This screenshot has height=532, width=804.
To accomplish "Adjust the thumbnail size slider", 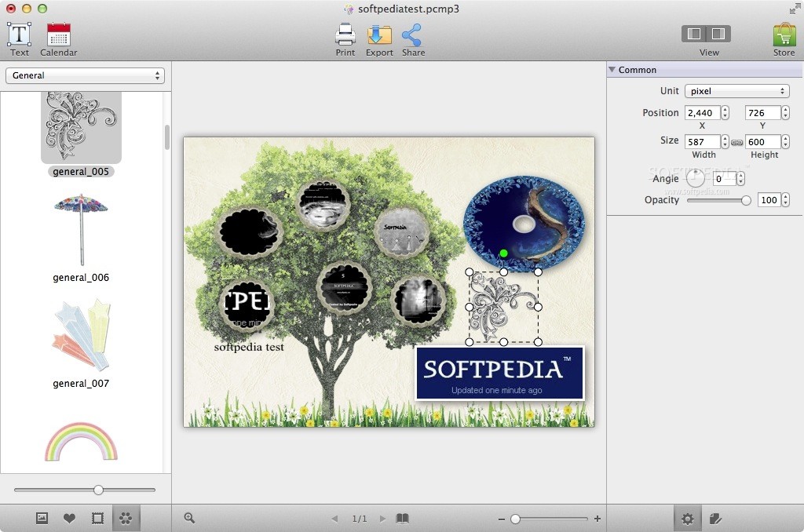I will point(98,490).
